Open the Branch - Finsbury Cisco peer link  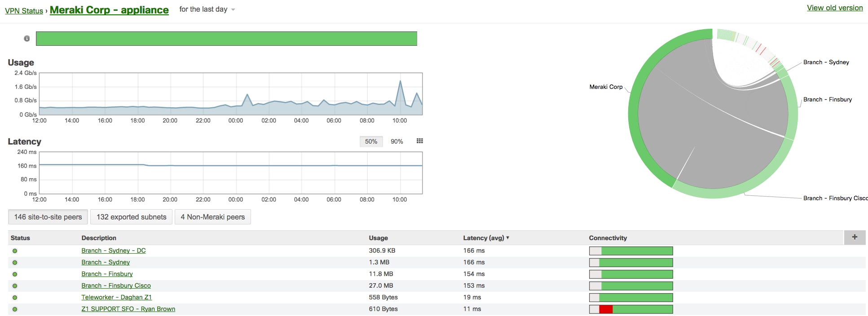click(116, 285)
